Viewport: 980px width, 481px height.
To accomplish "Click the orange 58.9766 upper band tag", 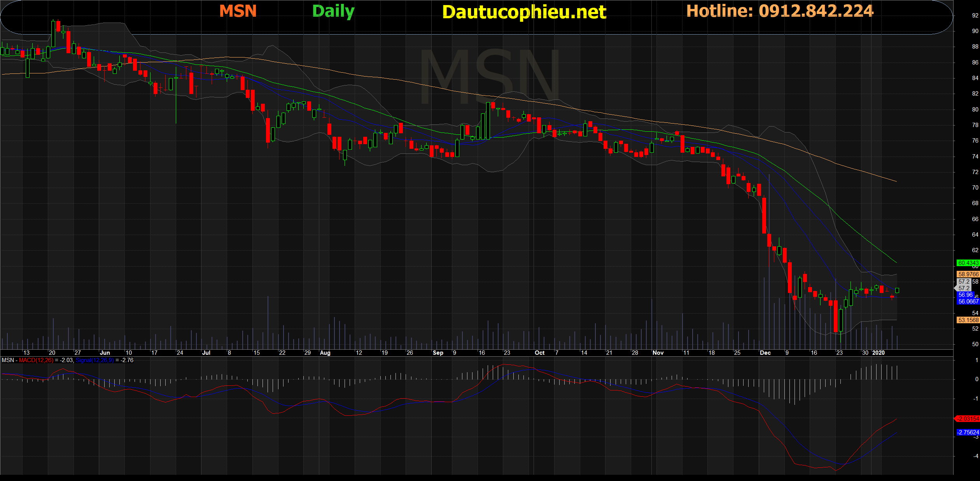I will point(968,274).
